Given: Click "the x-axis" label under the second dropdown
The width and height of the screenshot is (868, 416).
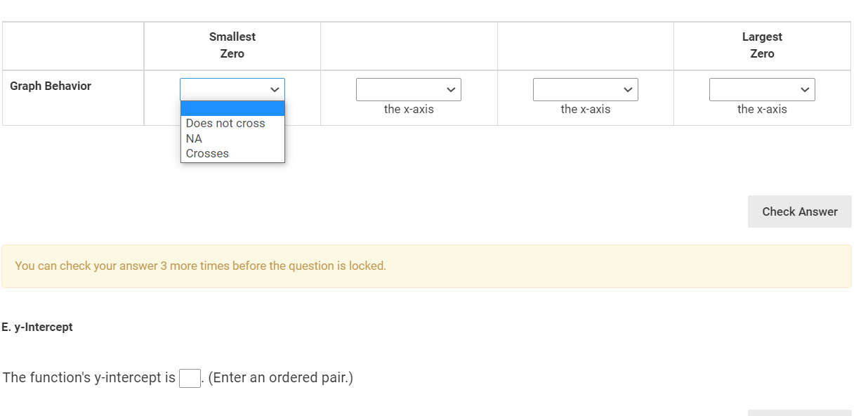Looking at the screenshot, I should [x=408, y=109].
